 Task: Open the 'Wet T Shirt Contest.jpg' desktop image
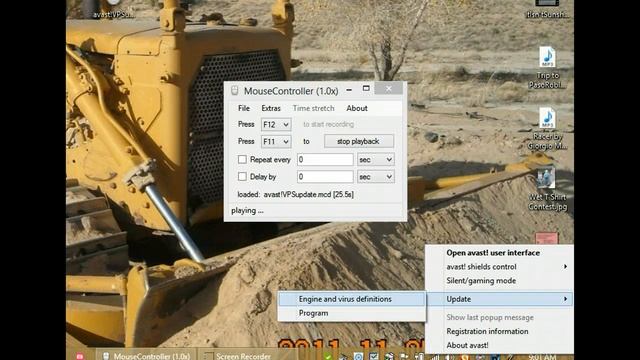coord(547,189)
